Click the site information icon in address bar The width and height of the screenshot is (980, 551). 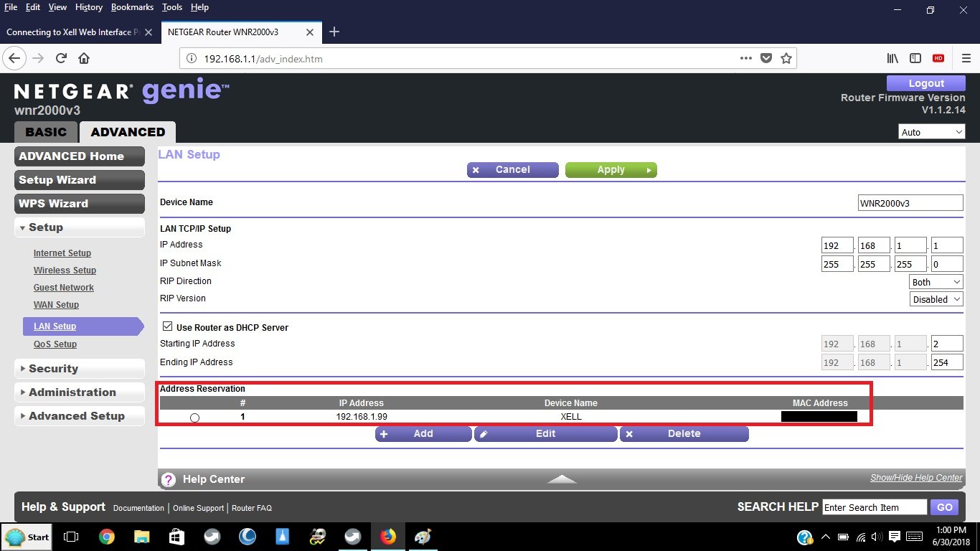(x=192, y=58)
